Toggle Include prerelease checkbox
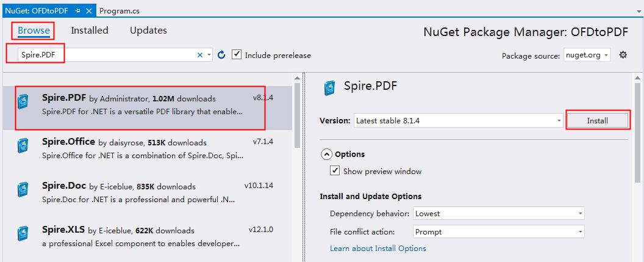This screenshot has width=644, height=262. pos(236,55)
